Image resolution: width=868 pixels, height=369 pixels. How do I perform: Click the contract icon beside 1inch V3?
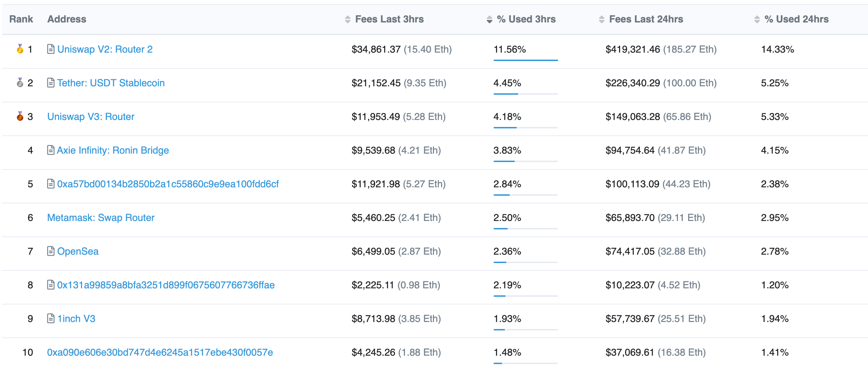click(50, 318)
